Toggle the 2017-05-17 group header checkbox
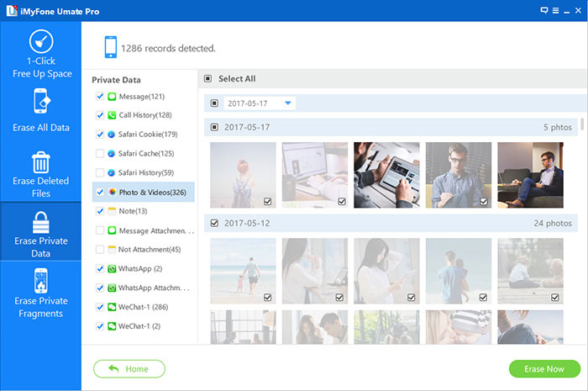This screenshot has height=391, width=588. coord(214,127)
